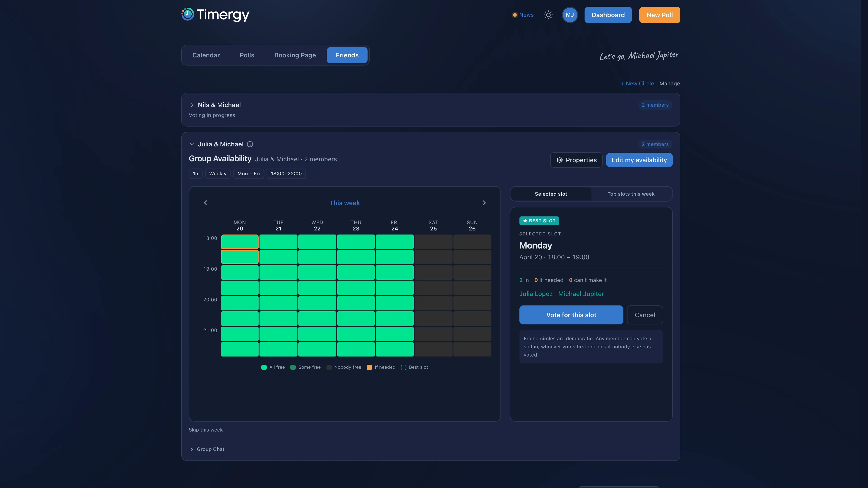
Task: Open the News link
Action: [x=526, y=15]
